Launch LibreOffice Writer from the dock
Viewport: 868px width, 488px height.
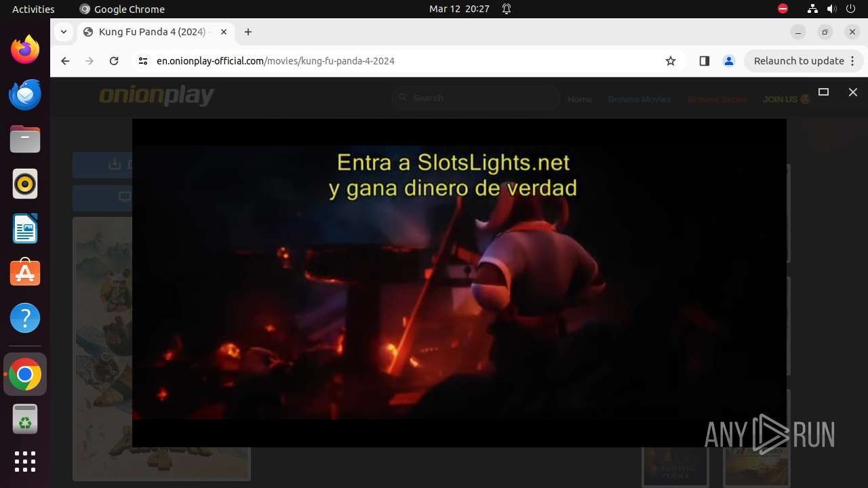pos(25,228)
